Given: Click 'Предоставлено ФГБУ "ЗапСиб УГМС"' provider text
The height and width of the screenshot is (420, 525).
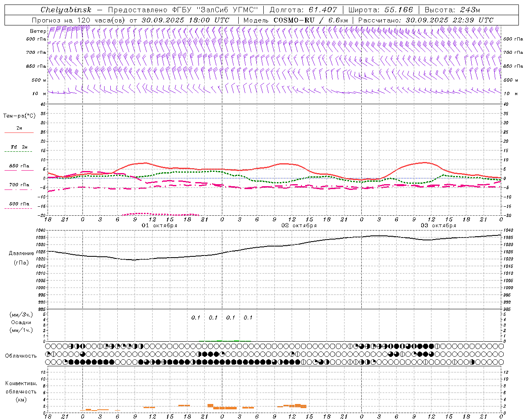Looking at the screenshot, I should pyautogui.click(x=183, y=10).
